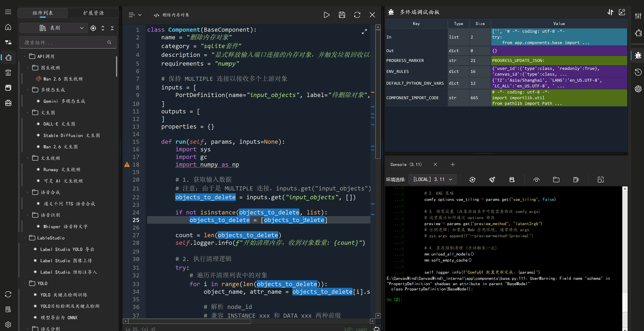Viewport: 644px width, 331px height.
Task: Switch to 组件列表 tab
Action: pos(43,13)
